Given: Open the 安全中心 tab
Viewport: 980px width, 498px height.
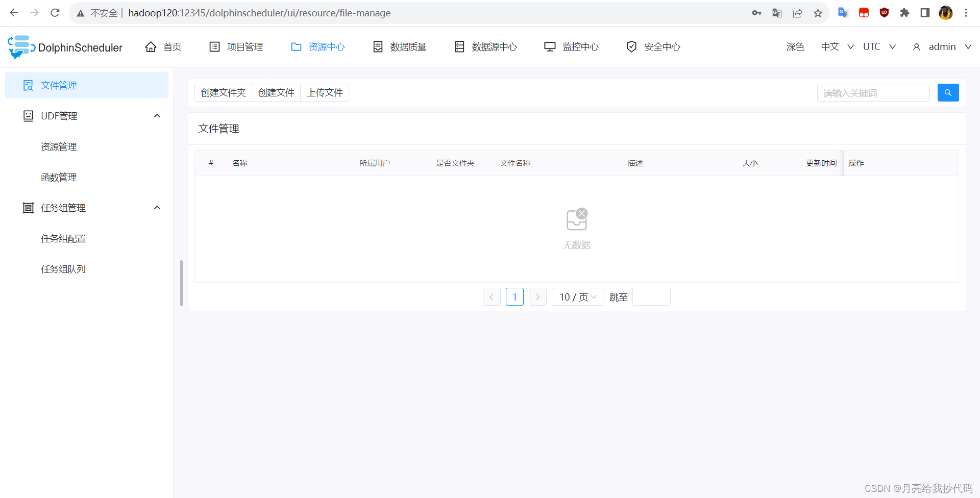Looking at the screenshot, I should click(x=653, y=47).
